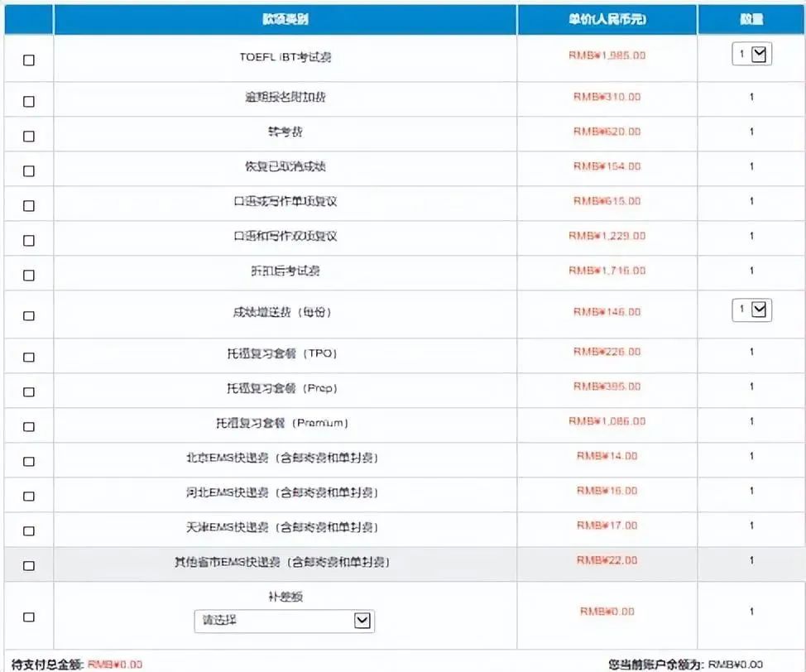The image size is (806, 672).
Task: Select the 其他省市EMS快递费 checkbox
Action: [x=29, y=565]
